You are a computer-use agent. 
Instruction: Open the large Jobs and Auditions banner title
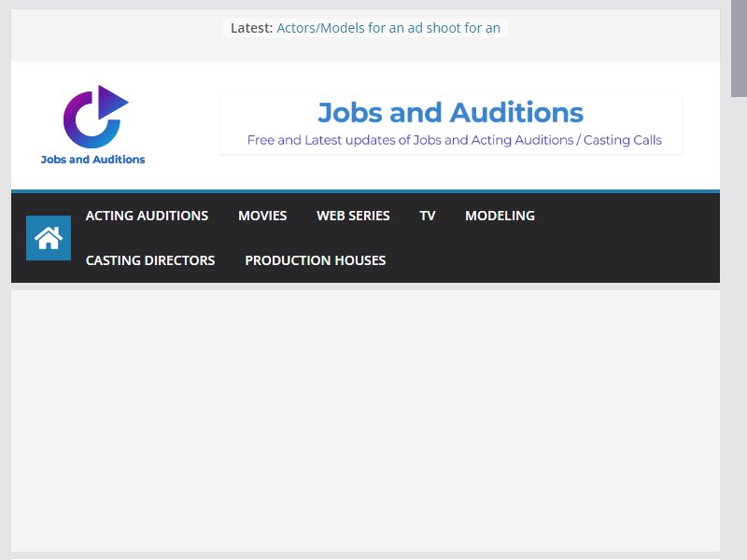(x=450, y=113)
